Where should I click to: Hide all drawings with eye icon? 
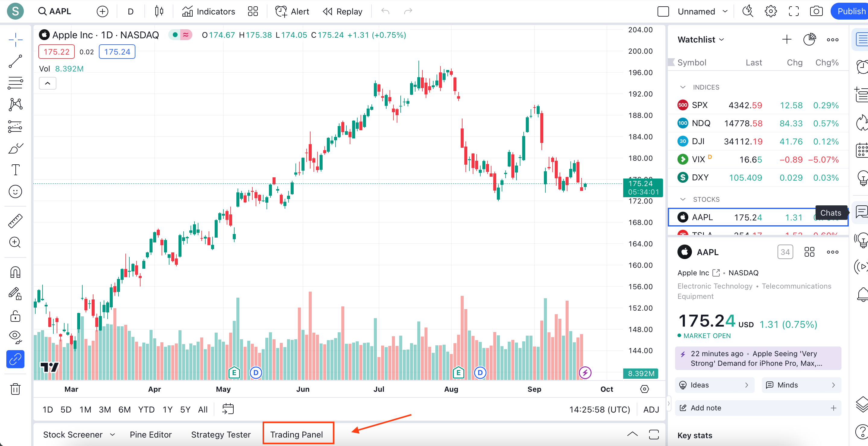[15, 337]
